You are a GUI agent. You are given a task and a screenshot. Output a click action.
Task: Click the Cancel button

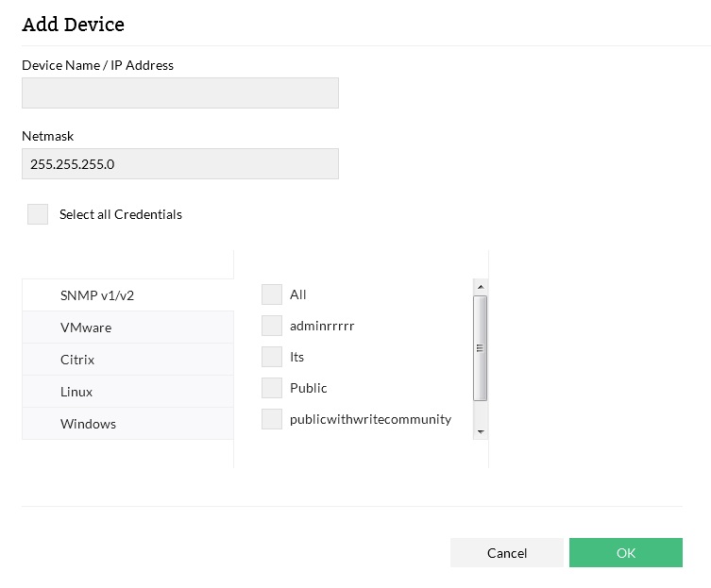click(507, 553)
